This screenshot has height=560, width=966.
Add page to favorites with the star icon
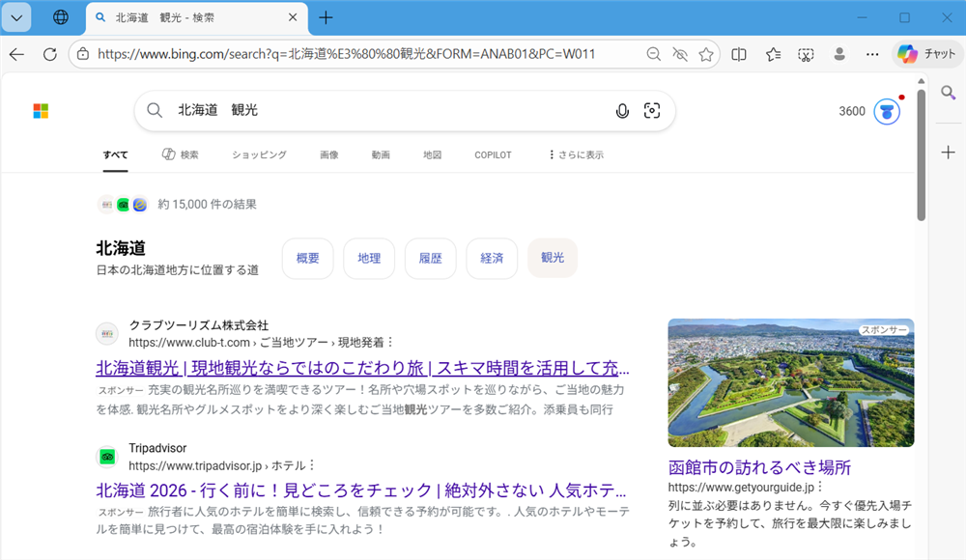[x=706, y=55]
